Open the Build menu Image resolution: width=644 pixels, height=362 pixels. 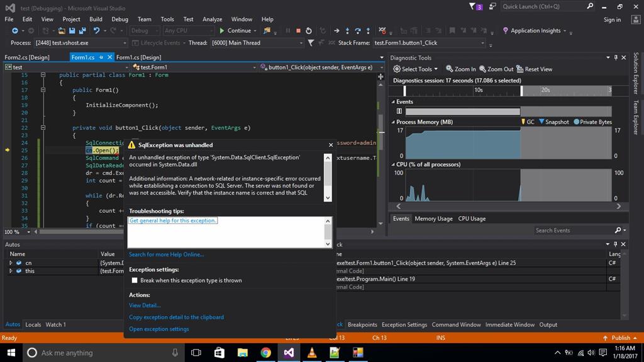(96, 20)
